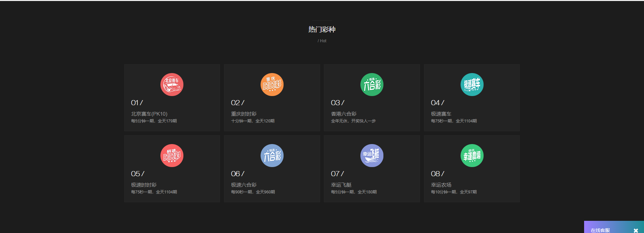This screenshot has height=233, width=644.
Task: Open the 重庆时时彩 title link
Action: click(x=244, y=114)
